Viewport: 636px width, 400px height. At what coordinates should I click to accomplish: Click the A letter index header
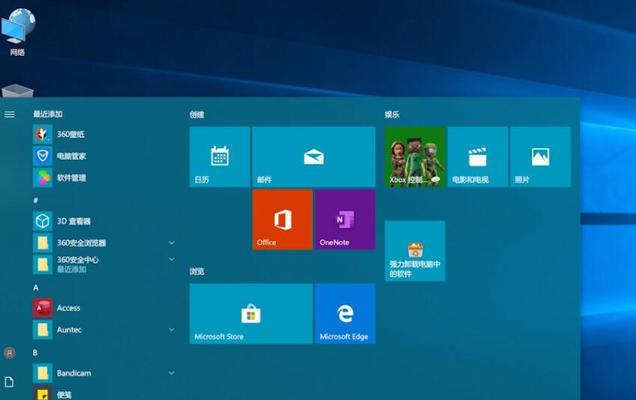pos(36,288)
